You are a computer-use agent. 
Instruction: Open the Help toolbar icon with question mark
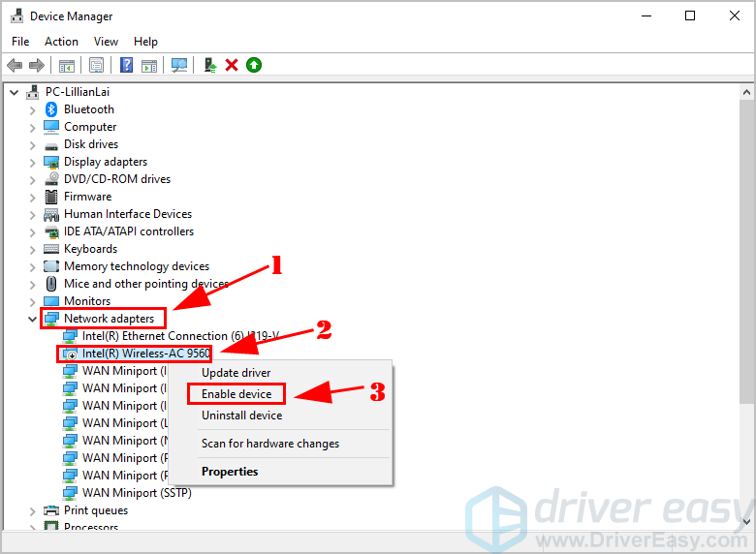click(x=126, y=65)
